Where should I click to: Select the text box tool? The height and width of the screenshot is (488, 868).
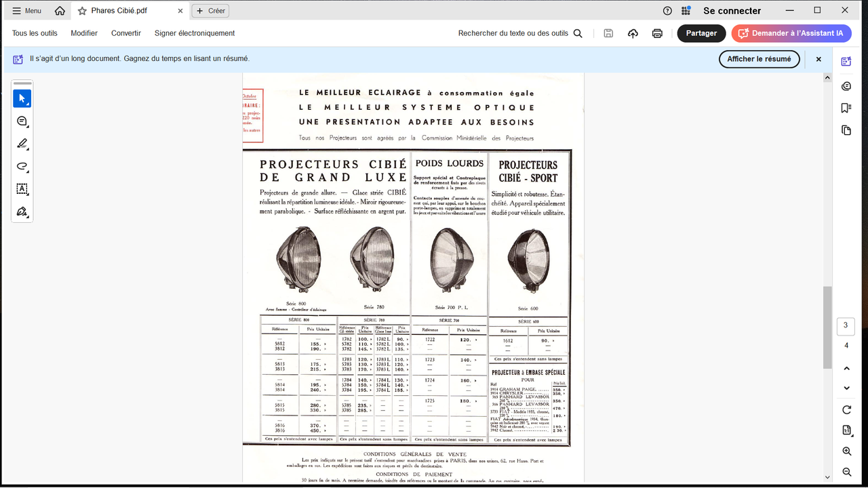[22, 188]
